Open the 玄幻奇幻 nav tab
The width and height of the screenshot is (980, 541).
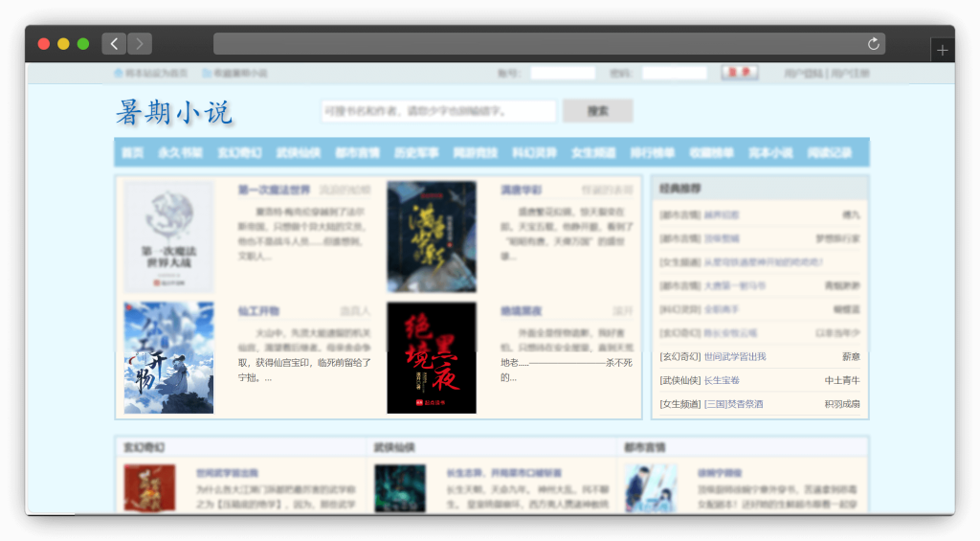pyautogui.click(x=239, y=152)
